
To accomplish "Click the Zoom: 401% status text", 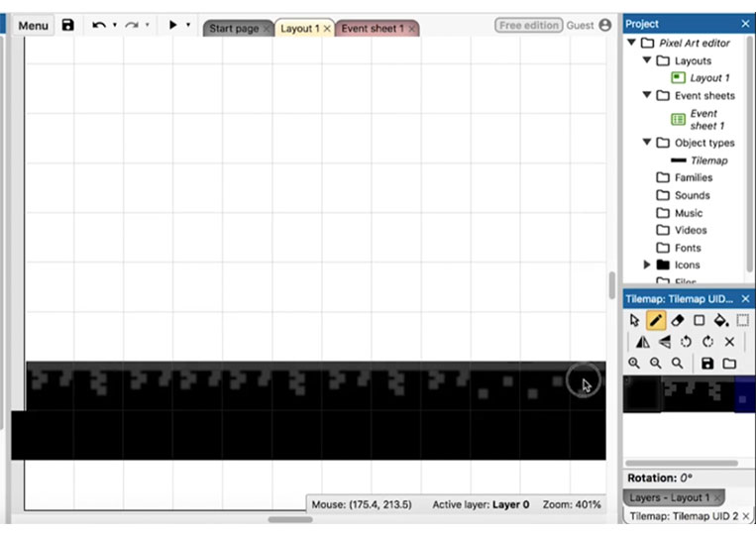I will click(x=572, y=504).
